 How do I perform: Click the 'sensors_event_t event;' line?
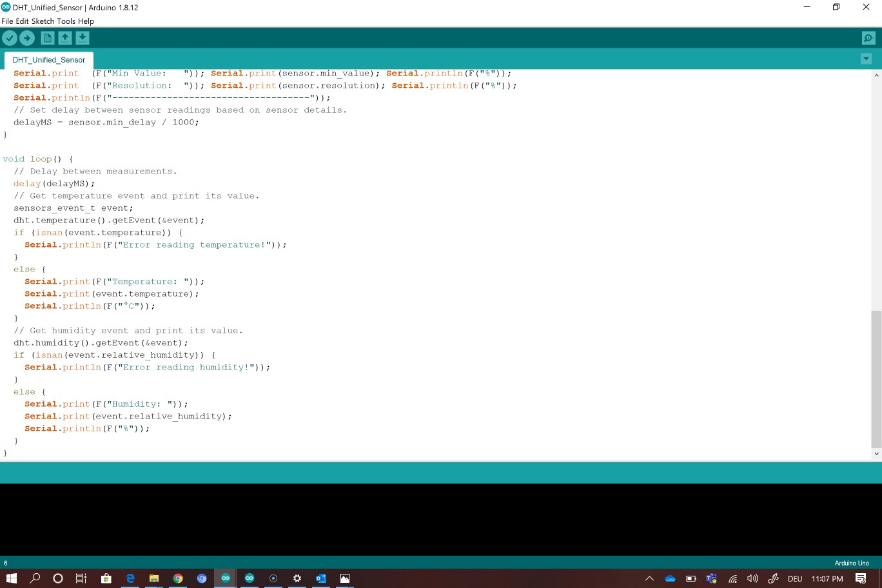click(x=73, y=208)
